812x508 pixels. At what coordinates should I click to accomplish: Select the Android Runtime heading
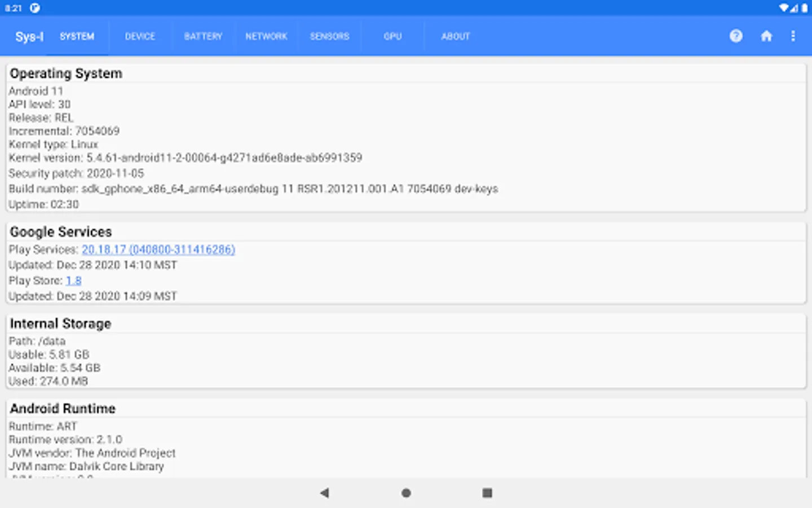63,409
